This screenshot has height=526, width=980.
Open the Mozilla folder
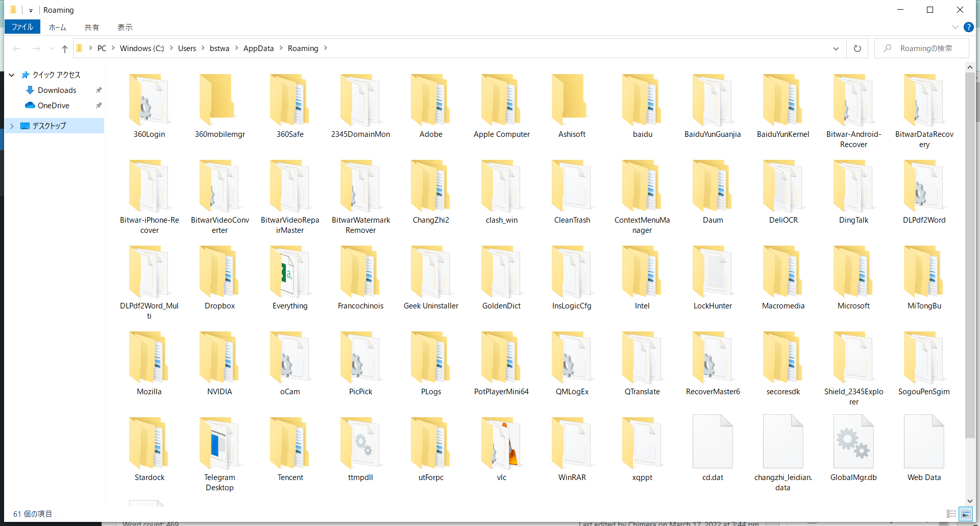[x=149, y=364]
